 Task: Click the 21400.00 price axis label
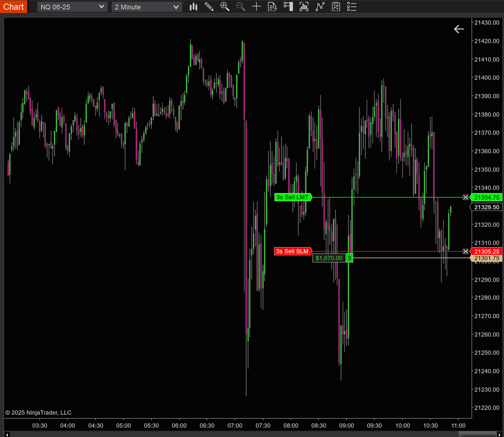pyautogui.click(x=487, y=78)
